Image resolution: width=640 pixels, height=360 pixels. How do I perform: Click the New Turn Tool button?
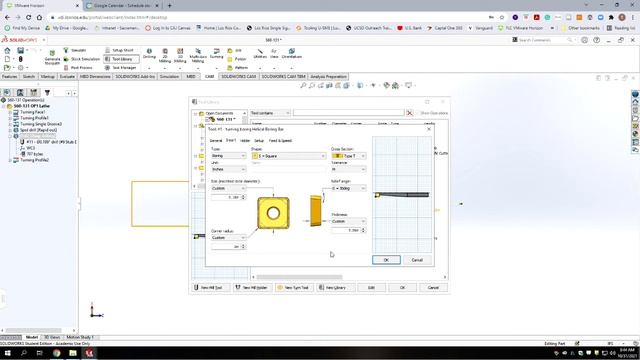pos(294,288)
